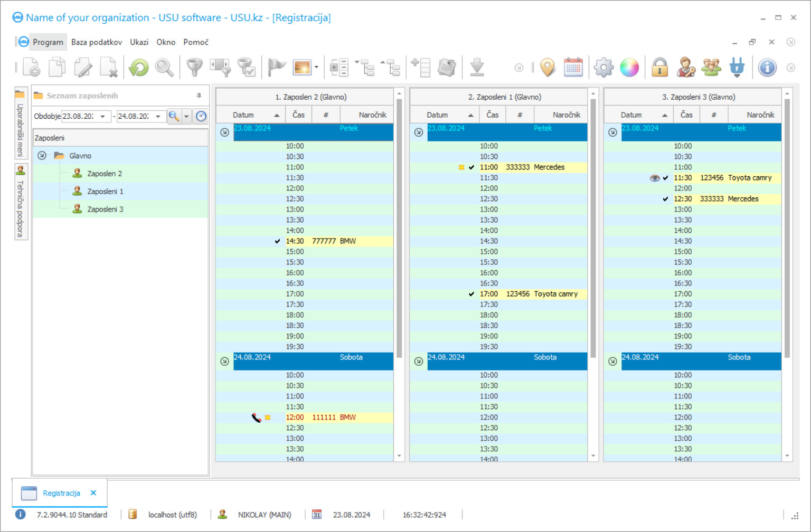Select Zaposleni 3 in employee list

click(105, 210)
